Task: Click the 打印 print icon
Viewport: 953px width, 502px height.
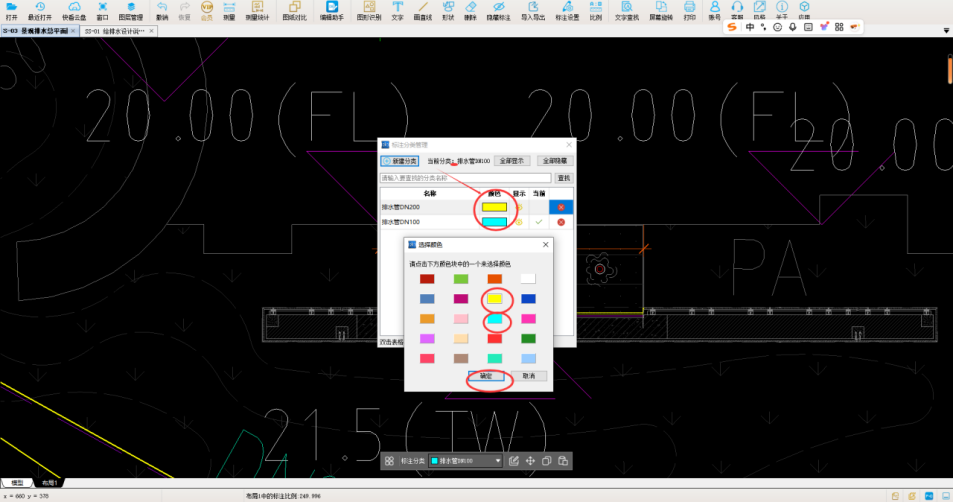Action: (690, 11)
